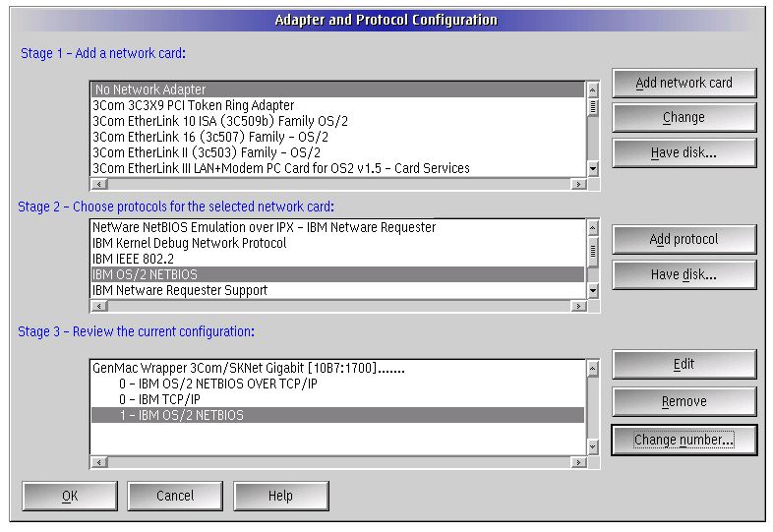The width and height of the screenshot is (773, 532).
Task: Click Change number button
Action: 684,440
